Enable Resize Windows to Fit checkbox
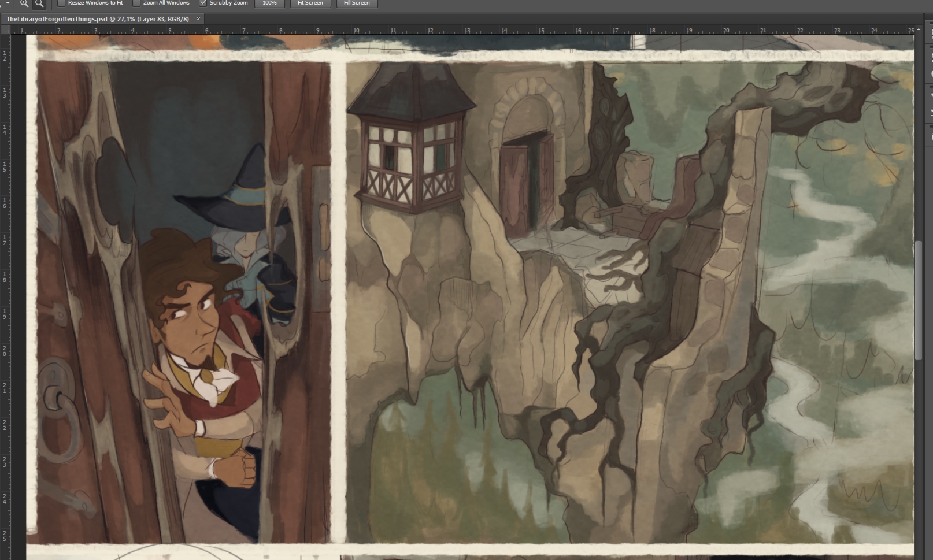 pyautogui.click(x=61, y=3)
